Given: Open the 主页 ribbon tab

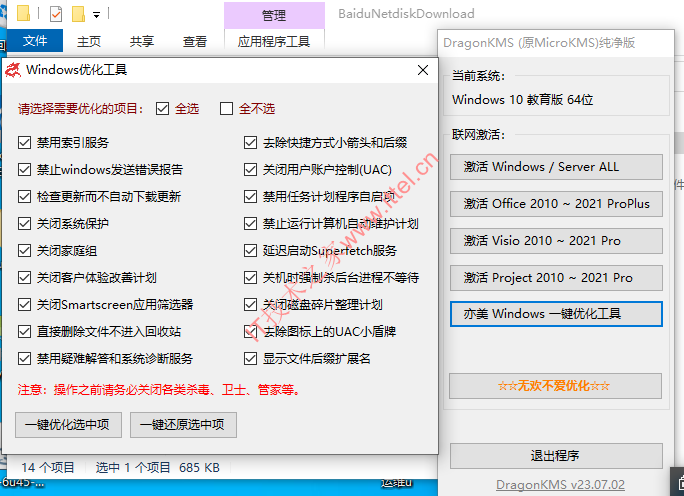Looking at the screenshot, I should click(89, 41).
